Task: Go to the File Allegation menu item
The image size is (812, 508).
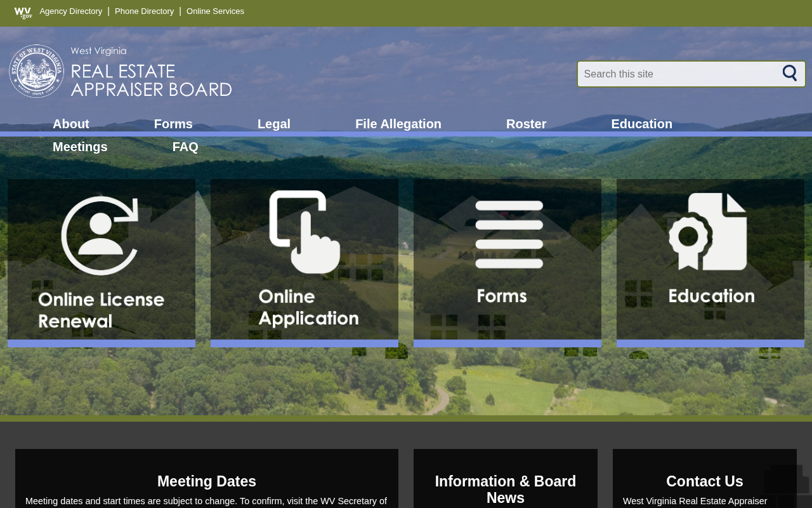Action: click(398, 124)
